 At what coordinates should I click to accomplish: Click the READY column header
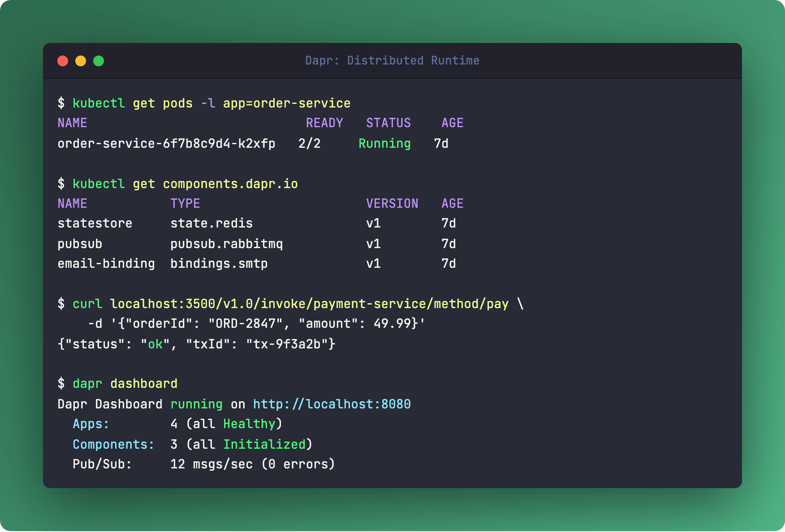(324, 123)
